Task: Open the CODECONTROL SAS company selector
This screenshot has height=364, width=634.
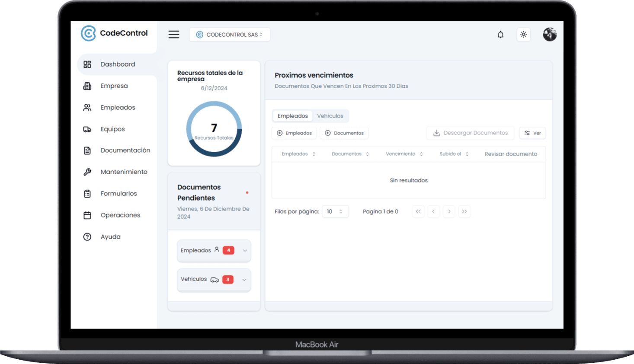Action: [230, 35]
